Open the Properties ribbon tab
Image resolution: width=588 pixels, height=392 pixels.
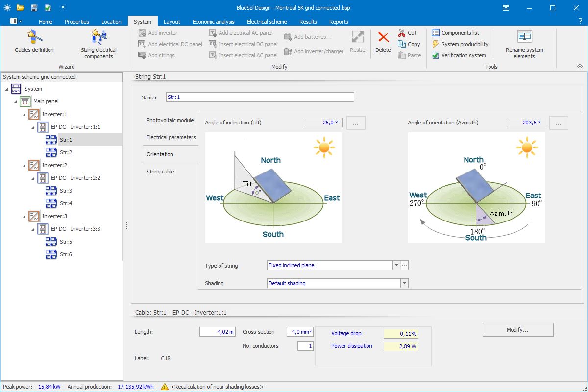click(77, 21)
